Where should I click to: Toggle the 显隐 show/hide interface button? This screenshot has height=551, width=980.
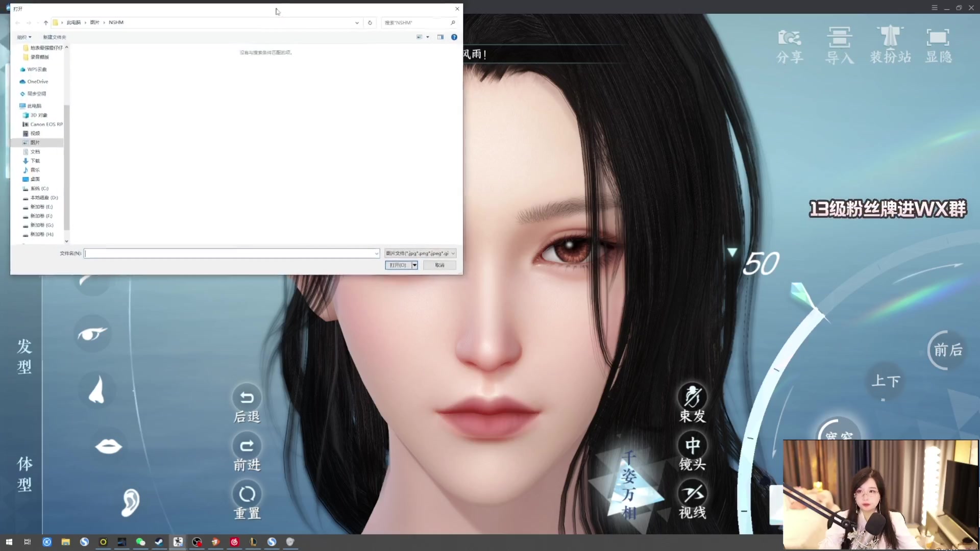tap(938, 46)
